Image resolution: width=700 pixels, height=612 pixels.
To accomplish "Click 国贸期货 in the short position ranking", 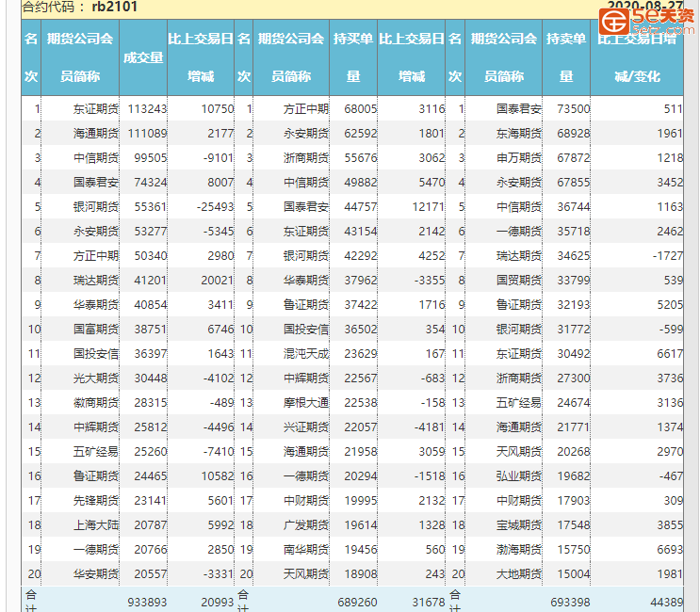I will [519, 281].
